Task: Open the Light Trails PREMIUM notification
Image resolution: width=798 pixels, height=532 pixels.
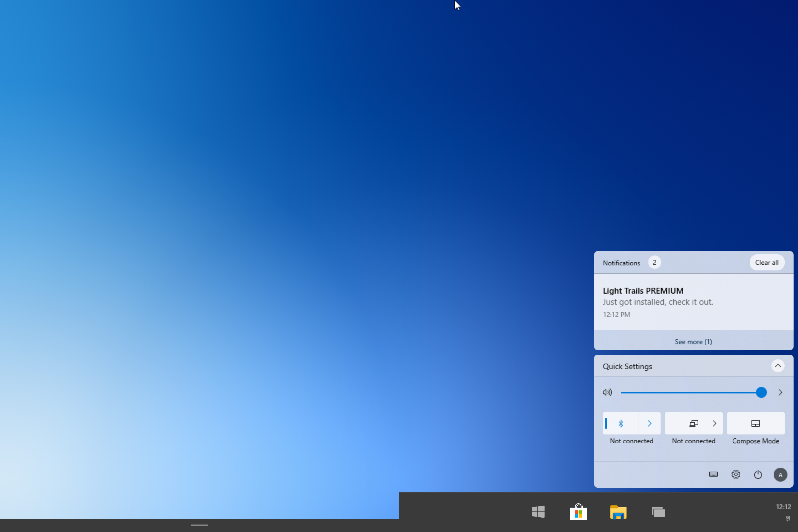Action: (694, 302)
